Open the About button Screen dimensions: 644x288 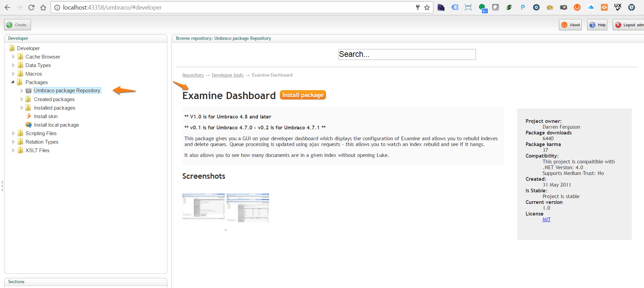(x=570, y=25)
